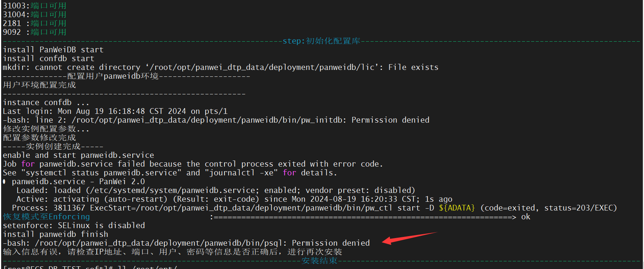Click the '安装结束' footer text

319,261
